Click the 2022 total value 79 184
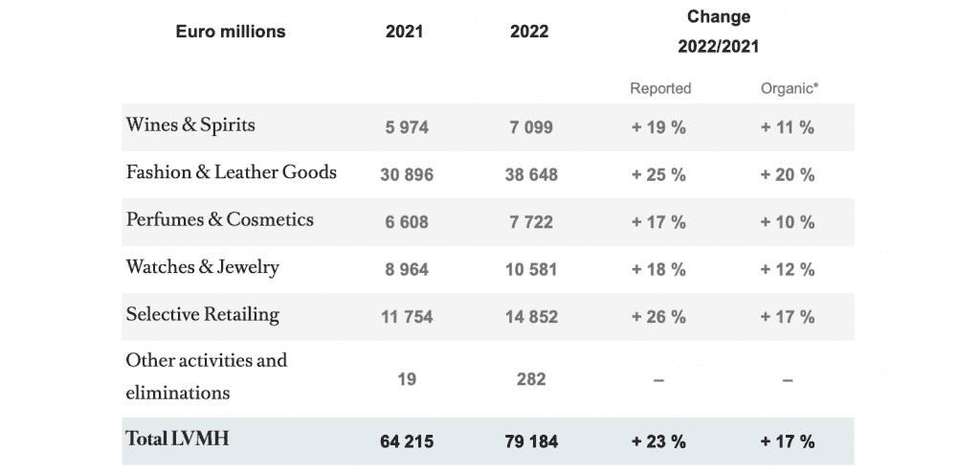Viewport: 980px width, 475px height. [529, 441]
